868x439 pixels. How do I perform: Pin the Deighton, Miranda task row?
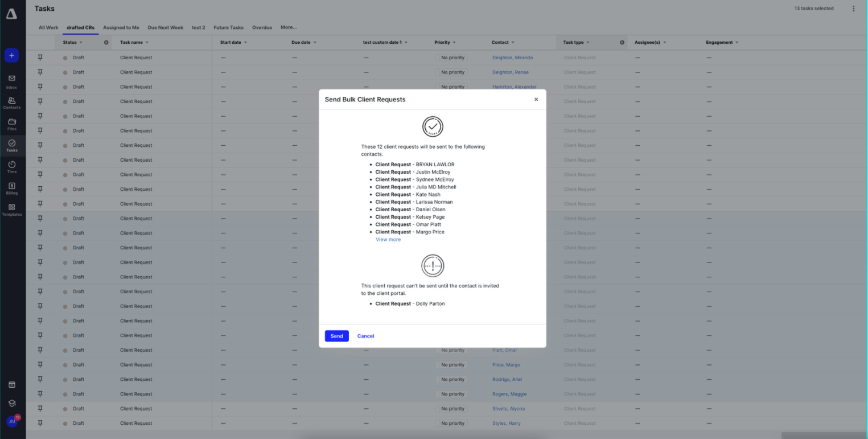40,58
